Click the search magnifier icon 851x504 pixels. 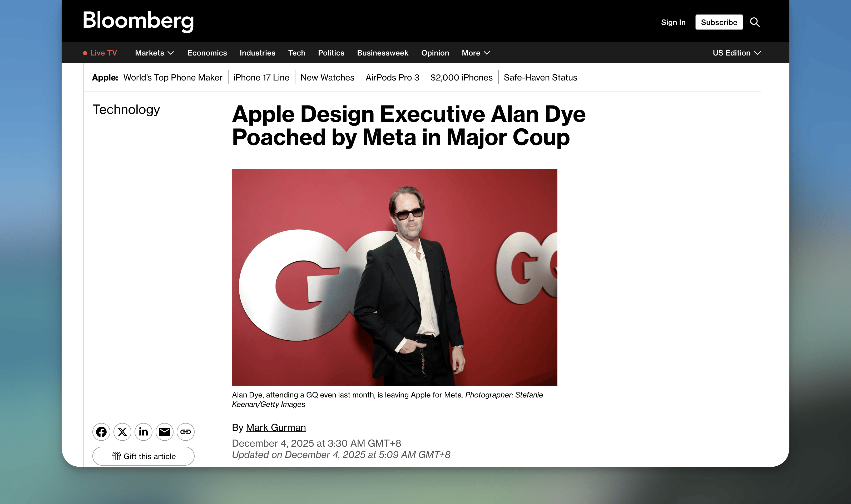pyautogui.click(x=754, y=22)
